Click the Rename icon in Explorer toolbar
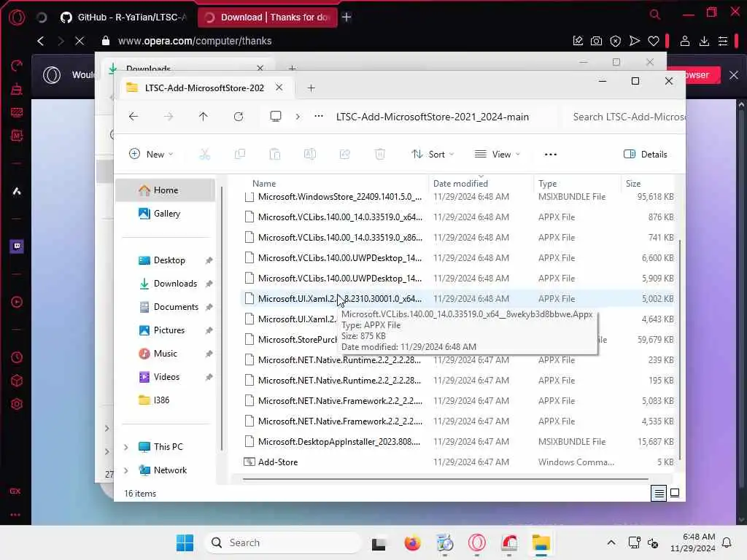This screenshot has height=560, width=747. coord(309,155)
